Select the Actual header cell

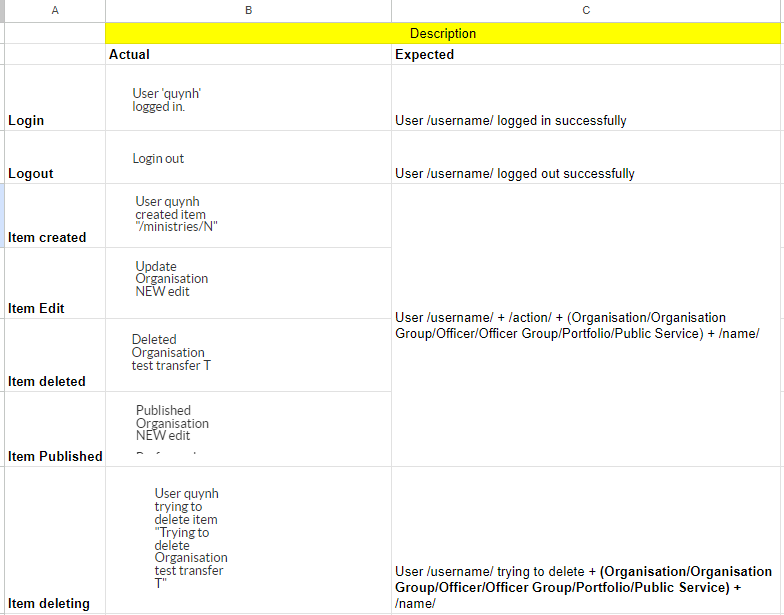pos(248,55)
